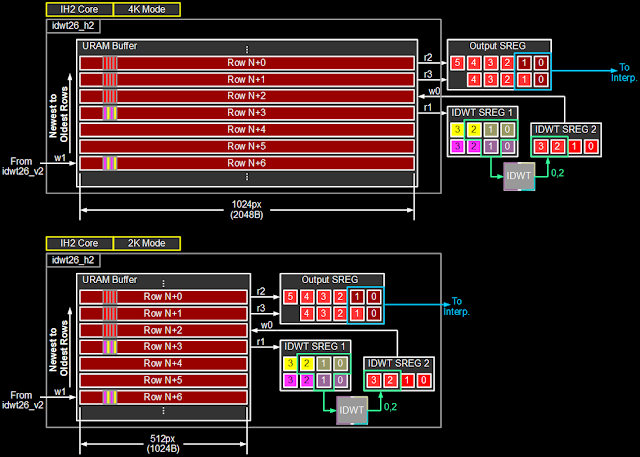This screenshot has height=457, width=640.
Task: Click Row N+6 in the 2K URAM Buffer
Action: pyautogui.click(x=163, y=397)
